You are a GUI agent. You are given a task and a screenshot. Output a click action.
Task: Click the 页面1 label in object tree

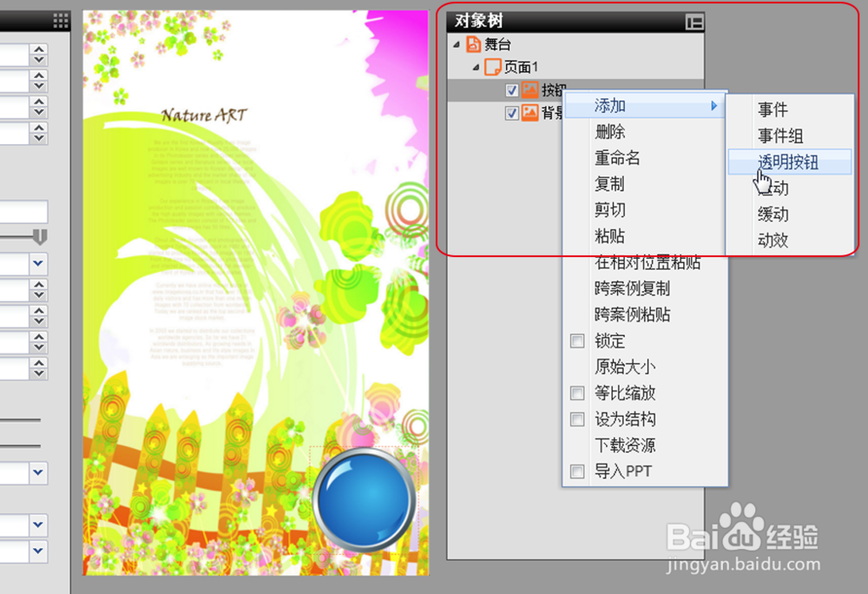pyautogui.click(x=520, y=68)
